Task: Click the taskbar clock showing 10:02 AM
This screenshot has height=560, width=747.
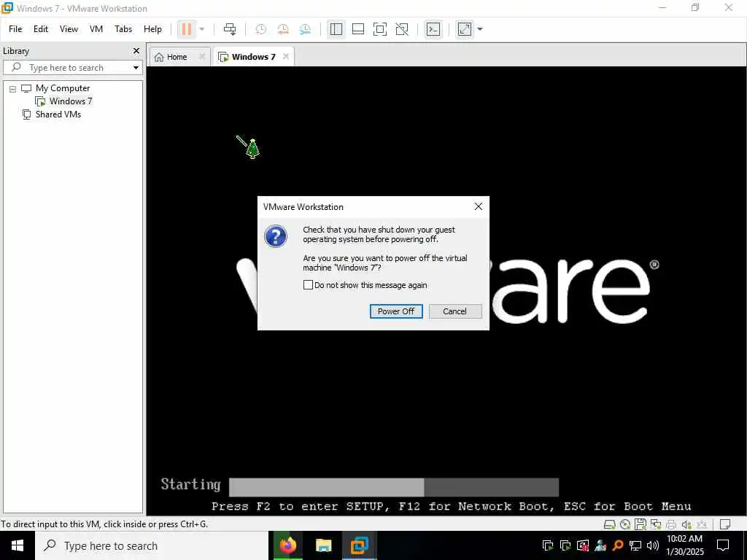Action: (684, 545)
